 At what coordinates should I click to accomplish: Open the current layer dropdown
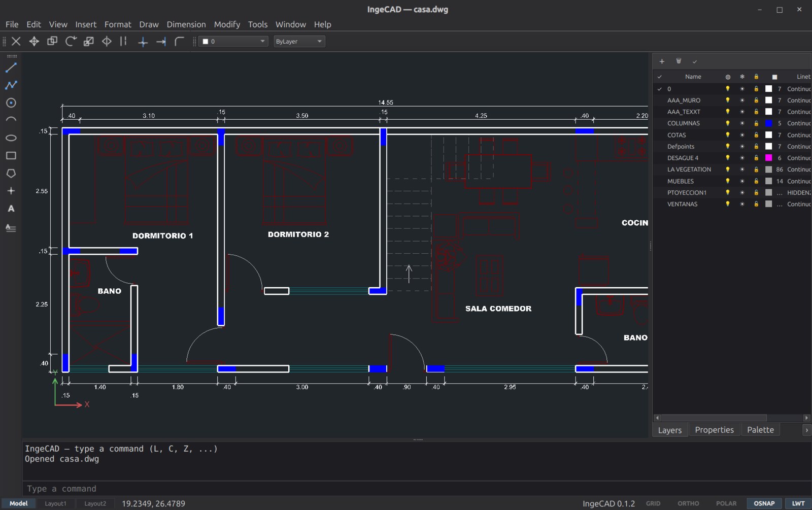point(233,41)
